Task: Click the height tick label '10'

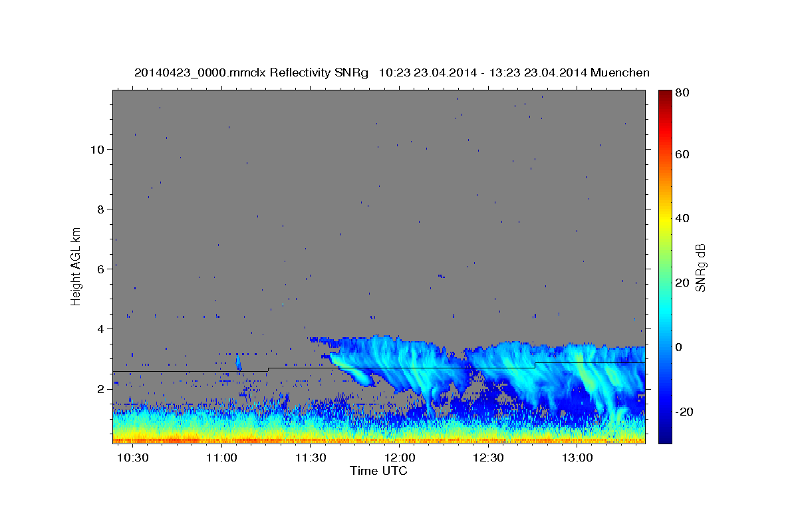Action: tap(97, 149)
